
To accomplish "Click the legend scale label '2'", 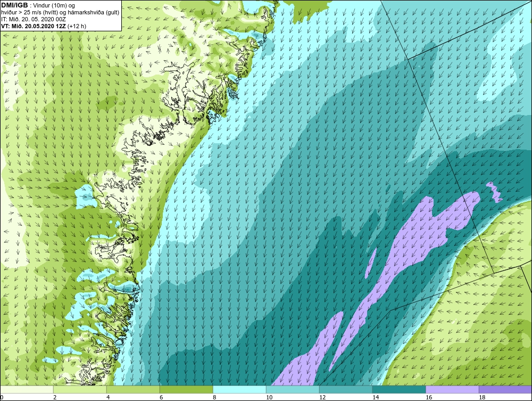I will (x=55, y=397).
